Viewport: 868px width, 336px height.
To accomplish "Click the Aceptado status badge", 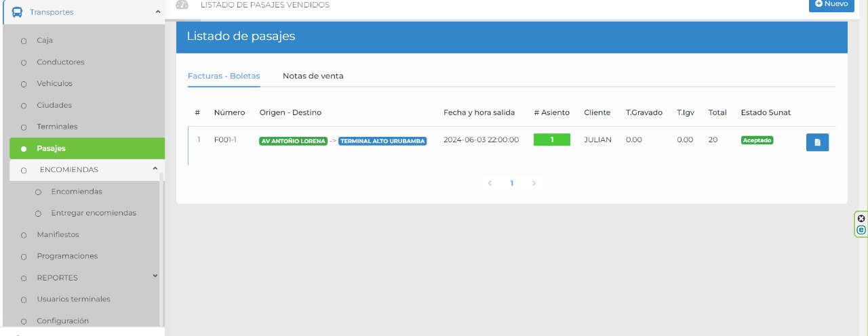I will [x=757, y=140].
